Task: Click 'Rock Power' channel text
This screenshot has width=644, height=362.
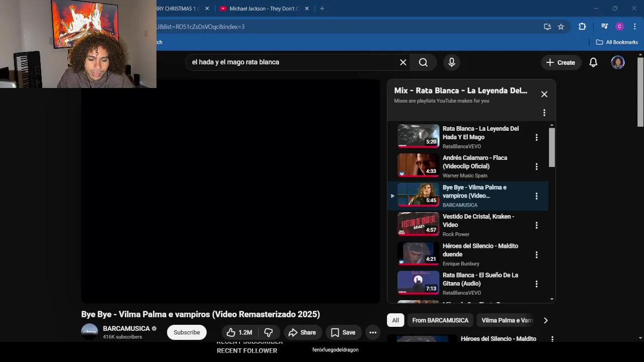Action: point(456,234)
